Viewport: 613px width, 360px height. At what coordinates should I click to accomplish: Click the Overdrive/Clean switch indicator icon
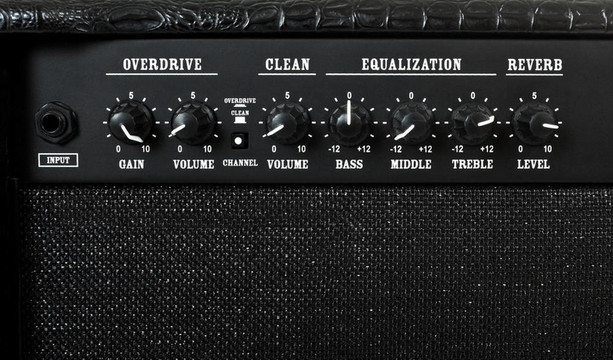click(x=240, y=111)
